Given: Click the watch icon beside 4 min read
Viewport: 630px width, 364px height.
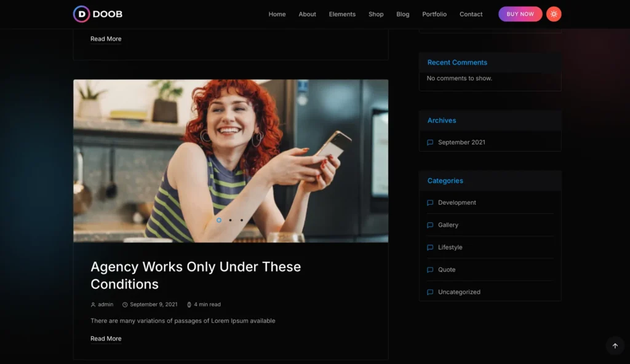Looking at the screenshot, I should [189, 304].
